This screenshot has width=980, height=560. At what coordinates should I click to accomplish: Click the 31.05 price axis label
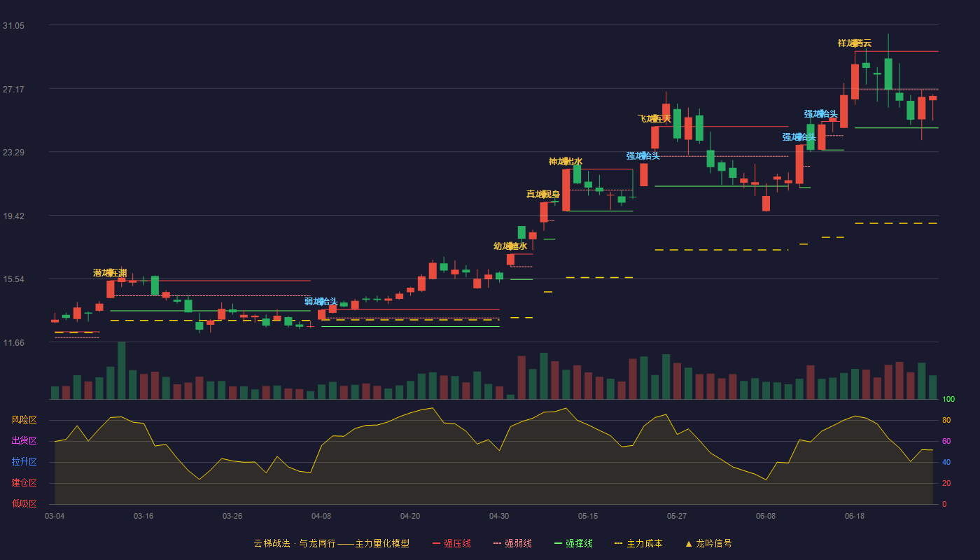pyautogui.click(x=13, y=26)
